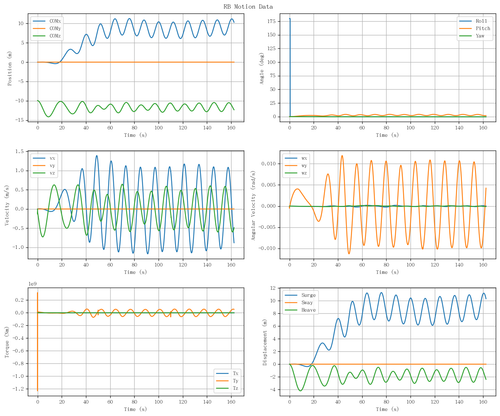Click 'Time (s)' label under the torque plot
The height and width of the screenshot is (416, 500).
tap(135, 409)
